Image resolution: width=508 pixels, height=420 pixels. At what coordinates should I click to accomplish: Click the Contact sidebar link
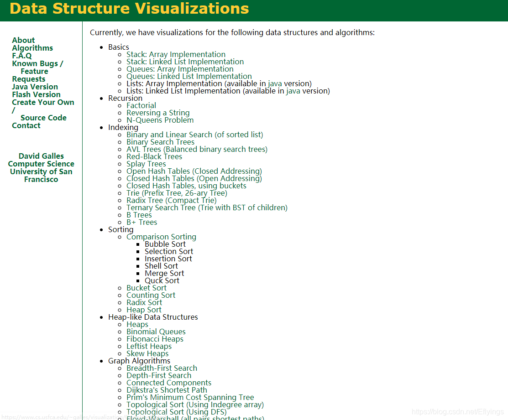click(26, 125)
